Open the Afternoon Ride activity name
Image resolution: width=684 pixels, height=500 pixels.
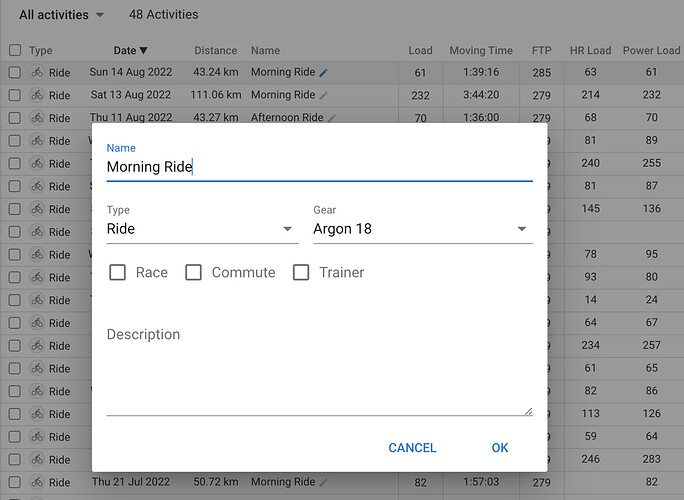click(287, 117)
